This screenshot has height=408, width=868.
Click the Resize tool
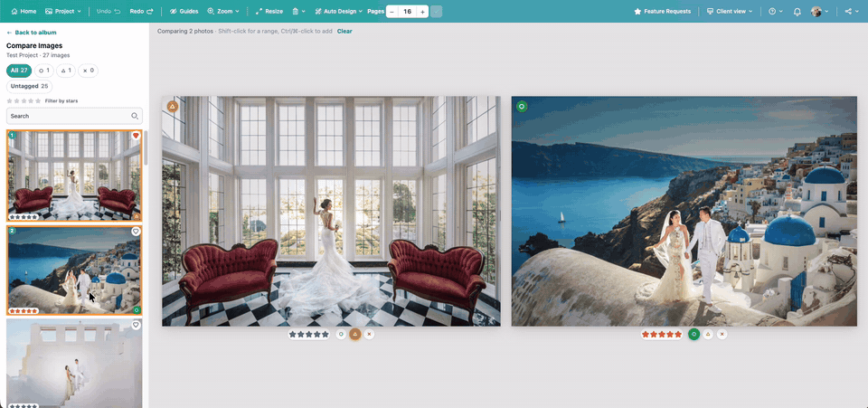pos(269,11)
